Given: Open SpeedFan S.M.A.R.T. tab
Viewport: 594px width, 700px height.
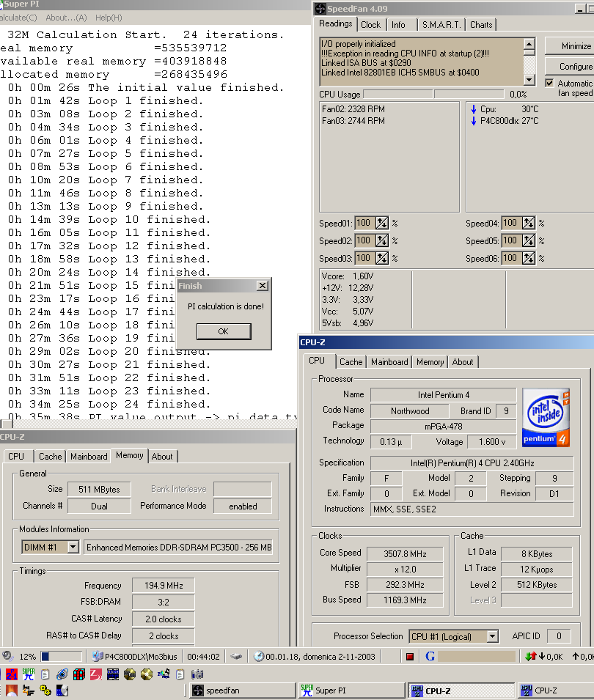Looking at the screenshot, I should 441,25.
